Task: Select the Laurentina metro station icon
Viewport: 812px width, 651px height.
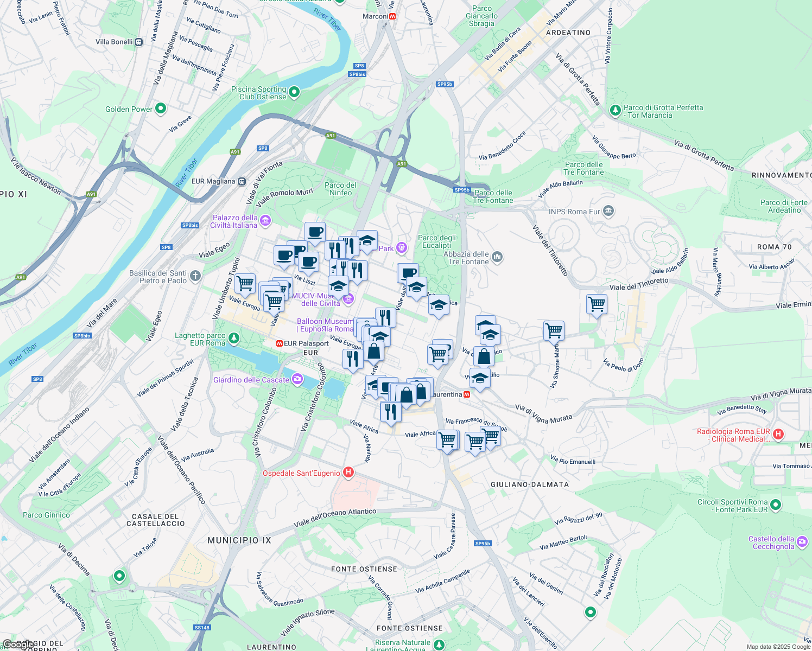Action: (x=467, y=394)
